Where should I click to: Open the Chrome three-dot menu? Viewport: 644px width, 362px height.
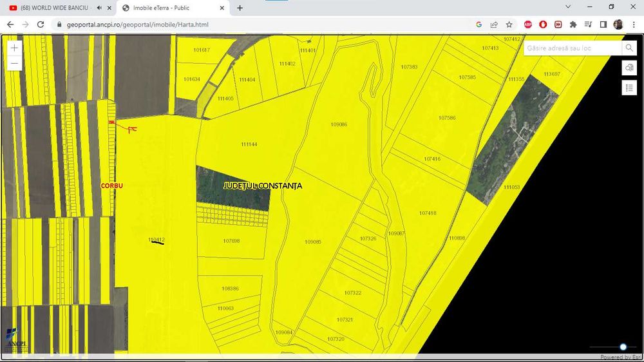[x=634, y=24]
